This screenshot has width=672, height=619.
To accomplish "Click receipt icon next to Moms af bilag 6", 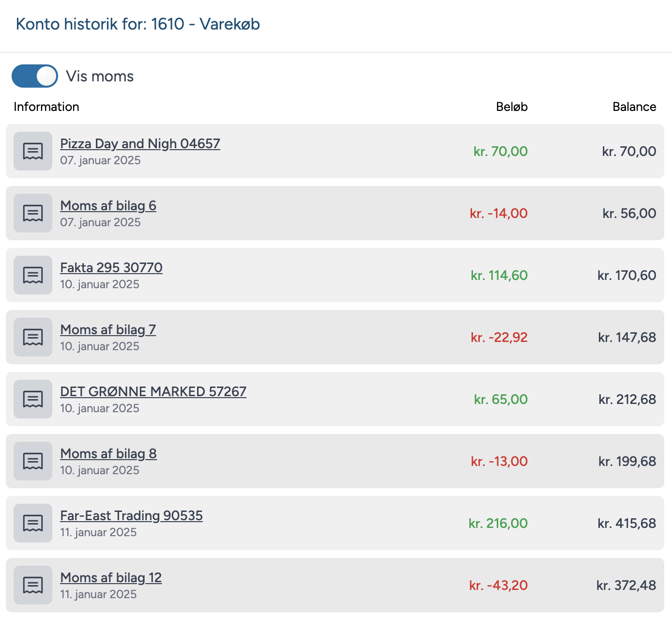I will [33, 213].
